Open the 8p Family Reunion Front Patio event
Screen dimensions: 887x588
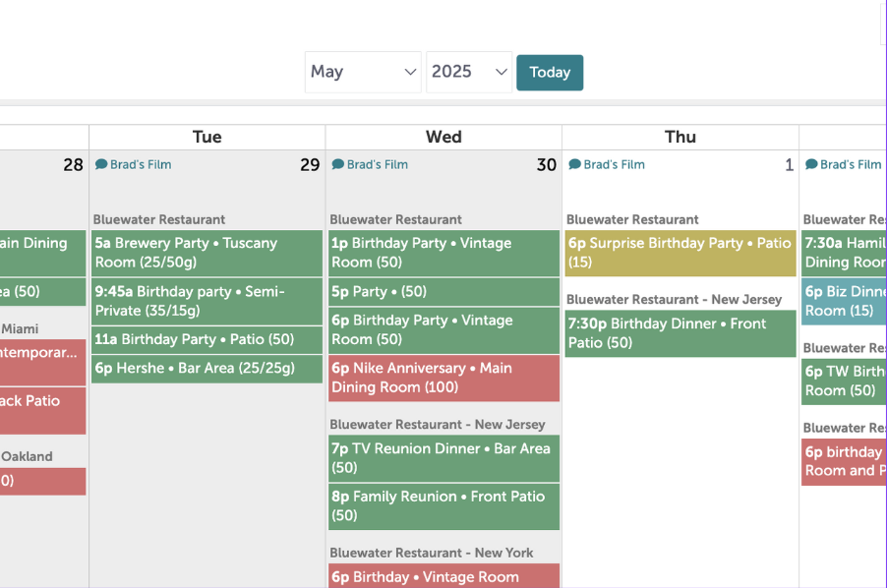coord(443,506)
